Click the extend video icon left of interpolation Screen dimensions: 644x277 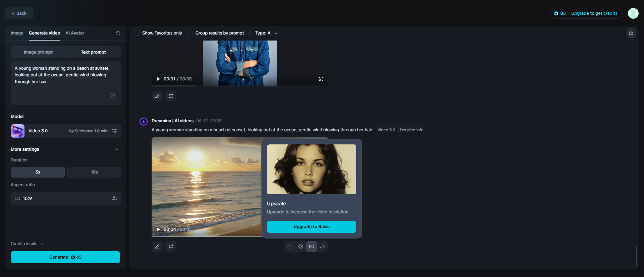[289, 247]
